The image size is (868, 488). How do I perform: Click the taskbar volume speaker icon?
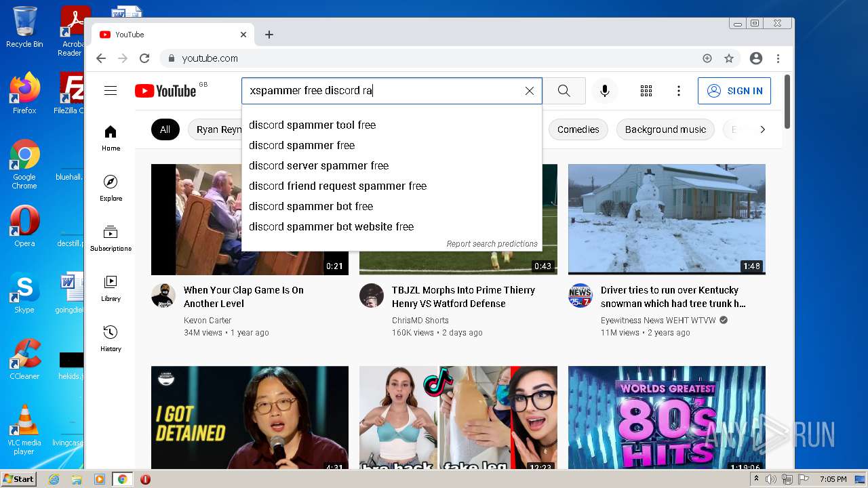click(x=771, y=479)
